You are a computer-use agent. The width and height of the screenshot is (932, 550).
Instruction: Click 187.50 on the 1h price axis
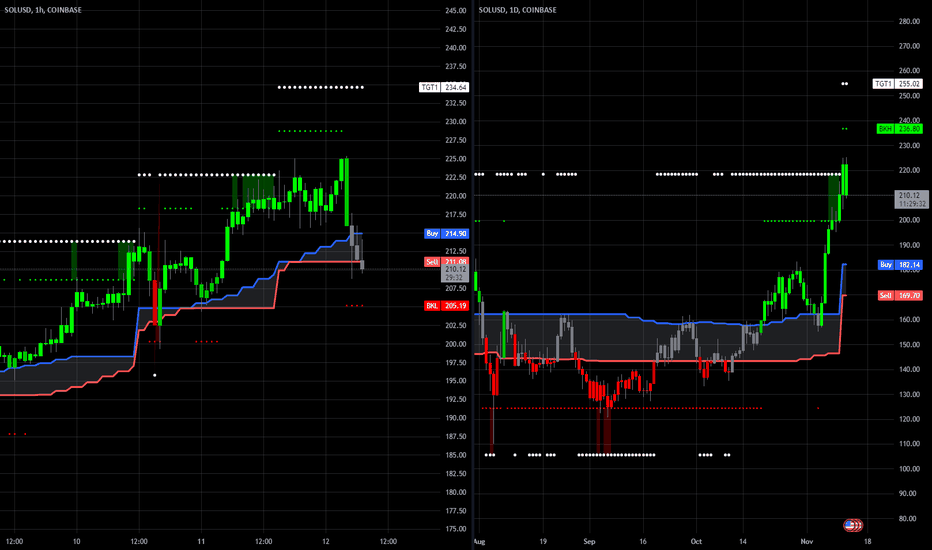point(455,436)
